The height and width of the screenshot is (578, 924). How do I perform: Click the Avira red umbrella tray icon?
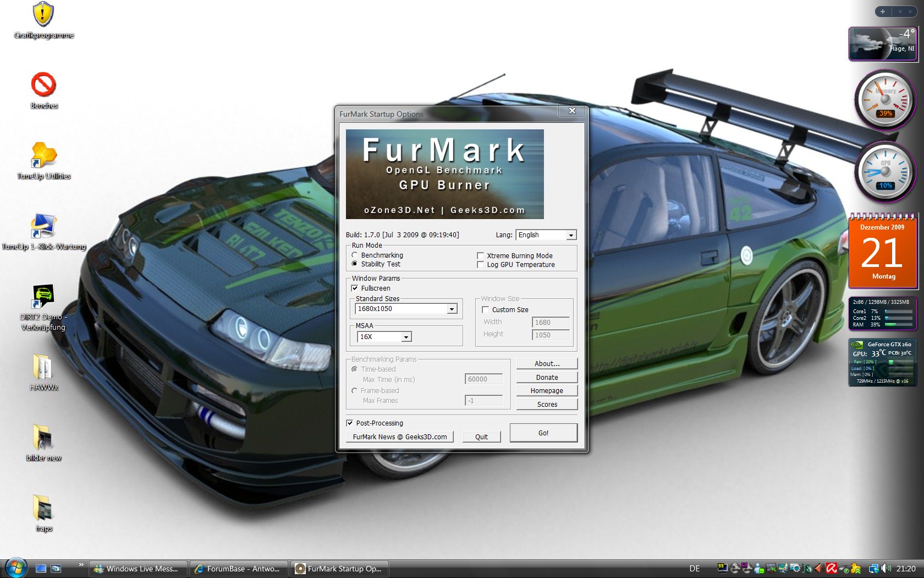click(x=832, y=569)
